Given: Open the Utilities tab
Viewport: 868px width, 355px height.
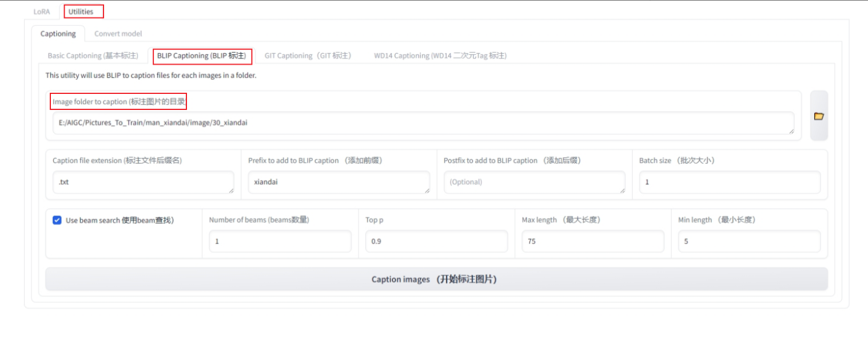Looking at the screenshot, I should [81, 11].
